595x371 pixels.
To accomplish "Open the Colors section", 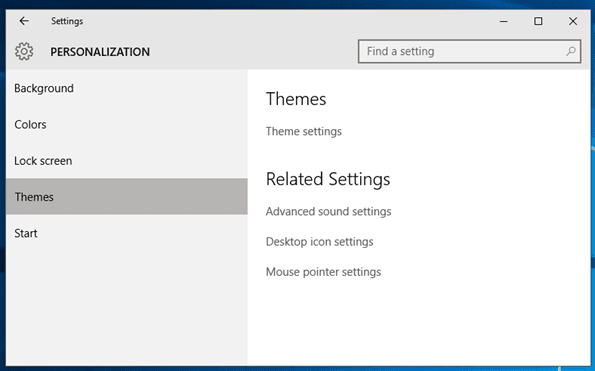I will point(127,124).
